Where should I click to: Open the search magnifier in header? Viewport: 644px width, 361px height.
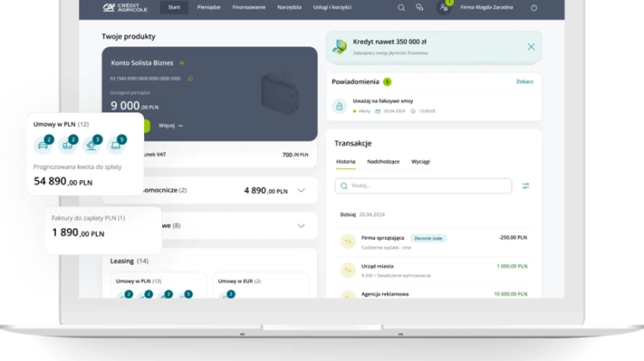click(x=401, y=8)
